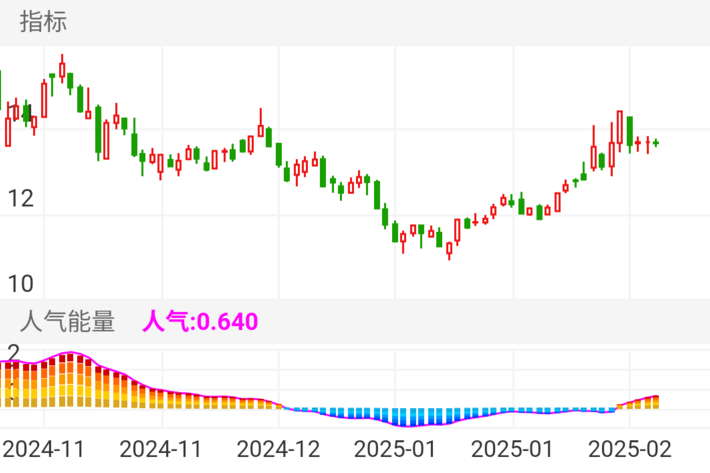Click the 12 price axis label
Image resolution: width=710 pixels, height=473 pixels.
19,199
